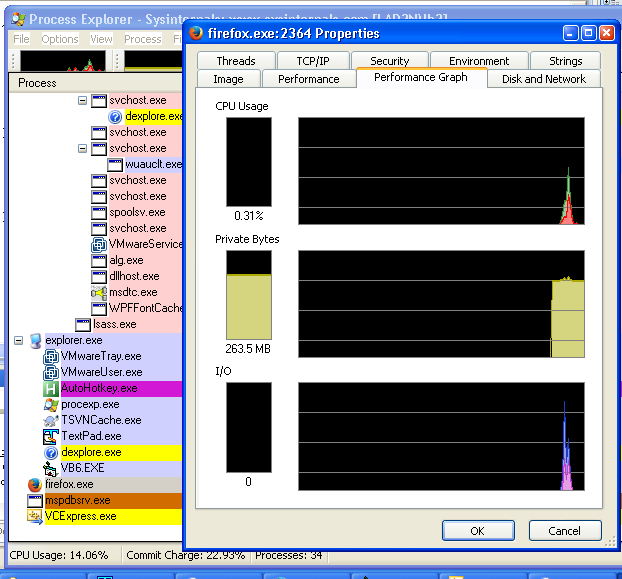
Task: Click the TSVNCache.exe tortoise icon
Action: tap(51, 420)
